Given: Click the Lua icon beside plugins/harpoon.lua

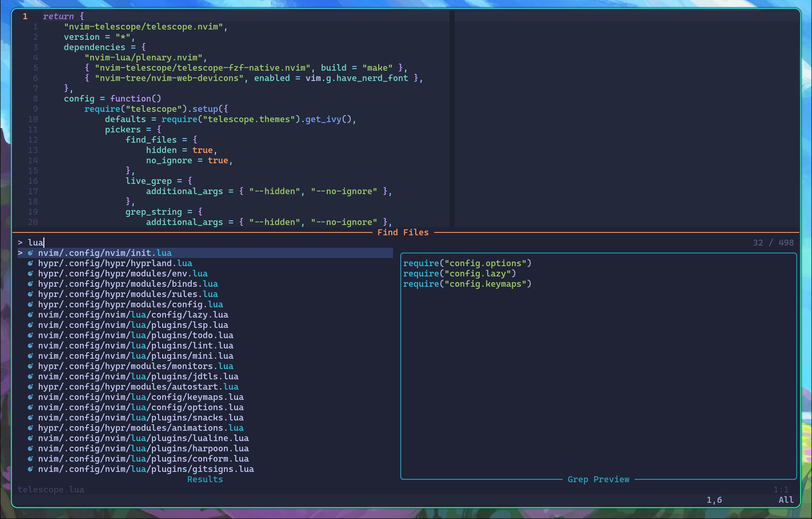Looking at the screenshot, I should tap(30, 449).
